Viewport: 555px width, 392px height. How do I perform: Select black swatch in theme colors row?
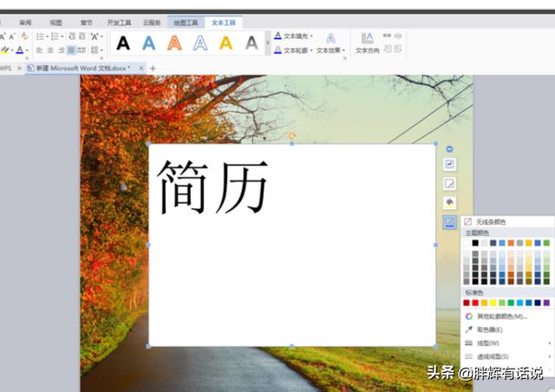[475, 243]
